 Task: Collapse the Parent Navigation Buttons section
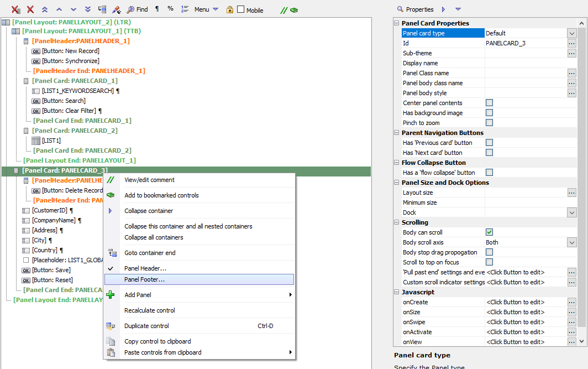pyautogui.click(x=397, y=133)
